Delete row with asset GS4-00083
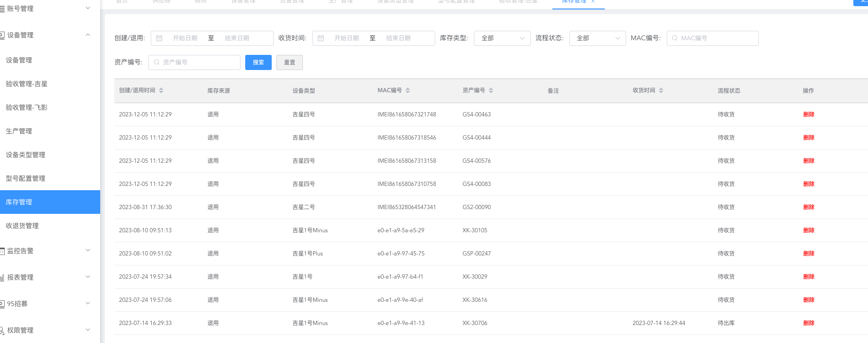Viewport: 868px width, 343px height. point(808,184)
